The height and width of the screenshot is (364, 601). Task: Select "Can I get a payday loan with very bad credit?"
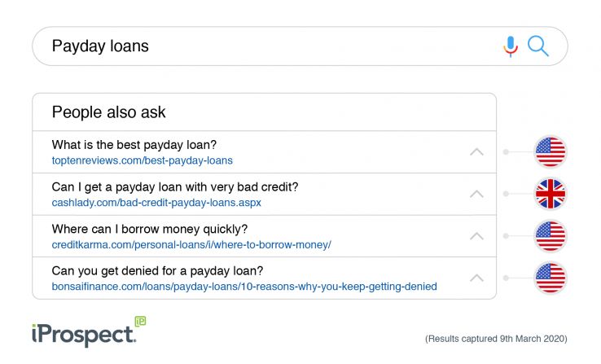175,186
